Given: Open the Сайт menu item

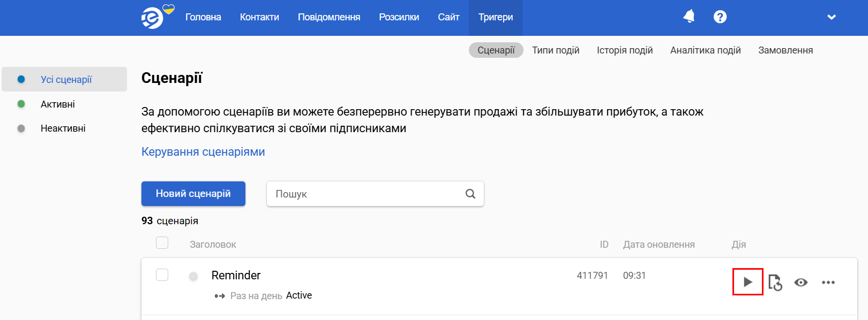Looking at the screenshot, I should tap(448, 17).
